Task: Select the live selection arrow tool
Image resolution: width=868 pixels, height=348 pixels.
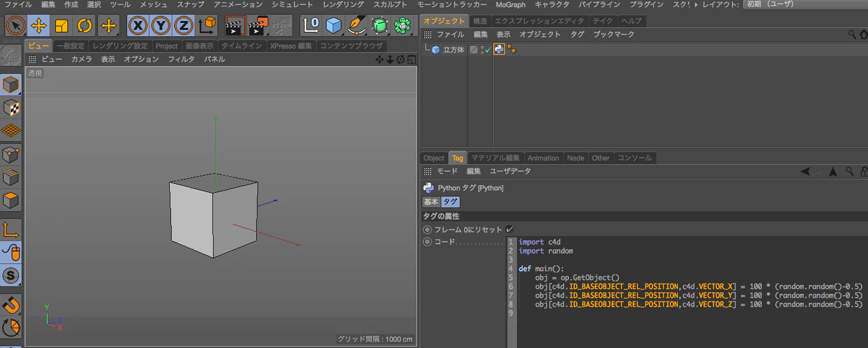Action: 16,25
